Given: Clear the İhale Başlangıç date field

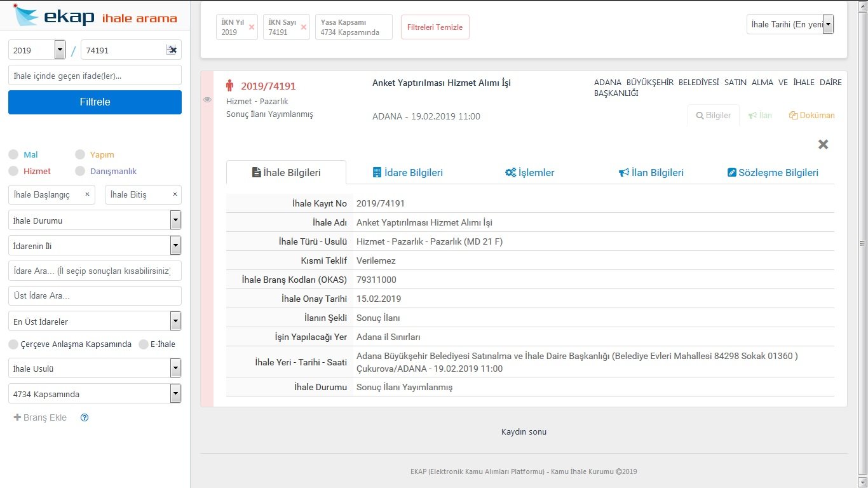Looking at the screenshot, I should pyautogui.click(x=87, y=194).
